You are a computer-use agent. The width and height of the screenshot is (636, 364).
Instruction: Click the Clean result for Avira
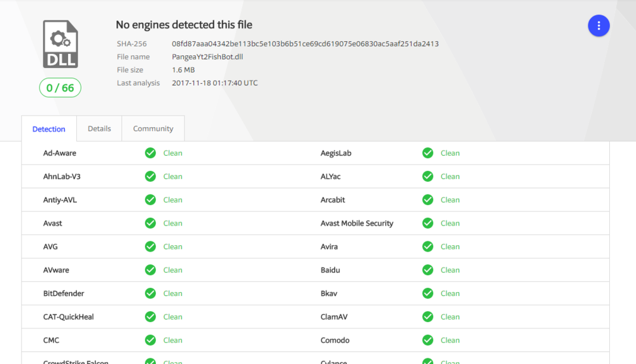point(450,246)
